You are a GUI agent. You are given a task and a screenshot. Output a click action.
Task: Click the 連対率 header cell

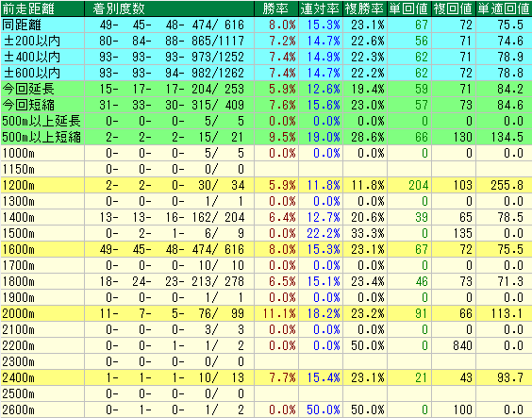pos(321,8)
